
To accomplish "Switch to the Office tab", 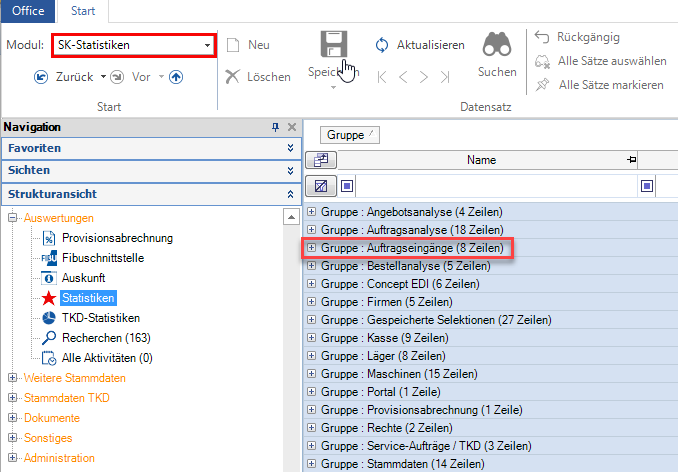I will coord(27,13).
